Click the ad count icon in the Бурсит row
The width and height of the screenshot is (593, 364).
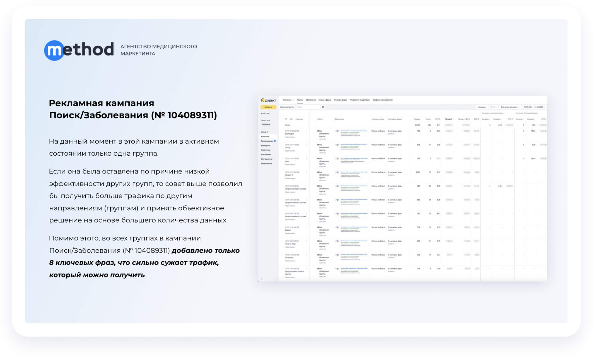[337, 227]
